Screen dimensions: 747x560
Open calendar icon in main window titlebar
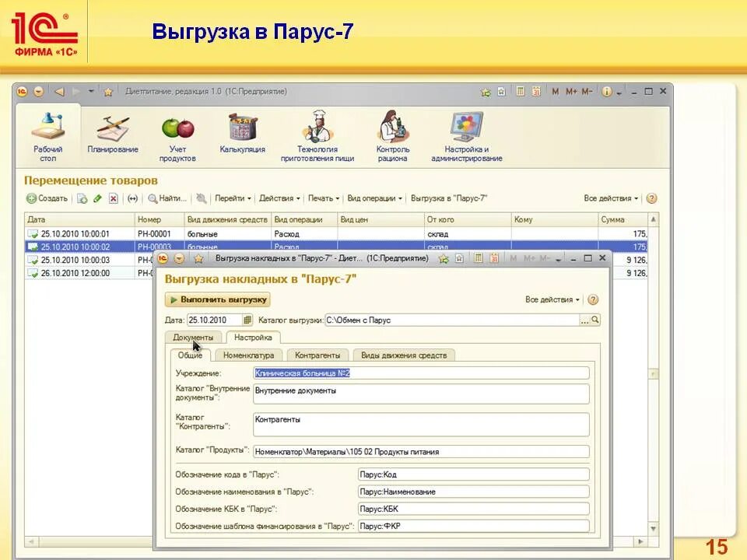coord(536,92)
